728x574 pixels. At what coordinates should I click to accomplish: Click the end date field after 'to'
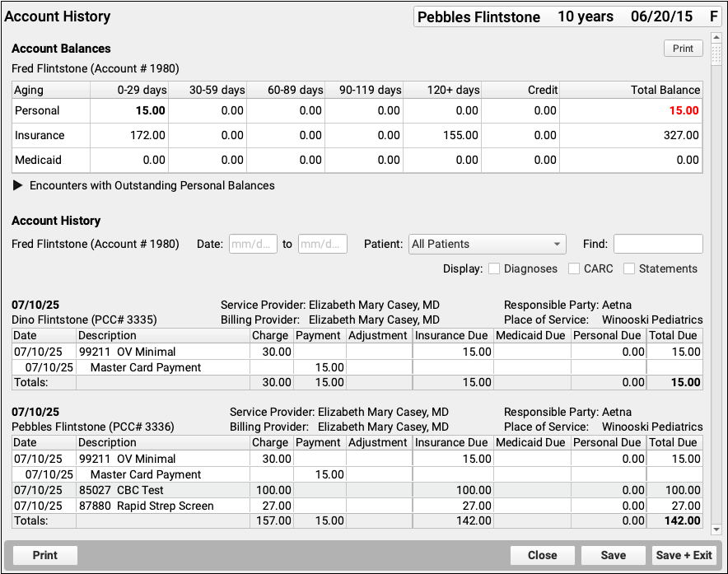pyautogui.click(x=323, y=245)
